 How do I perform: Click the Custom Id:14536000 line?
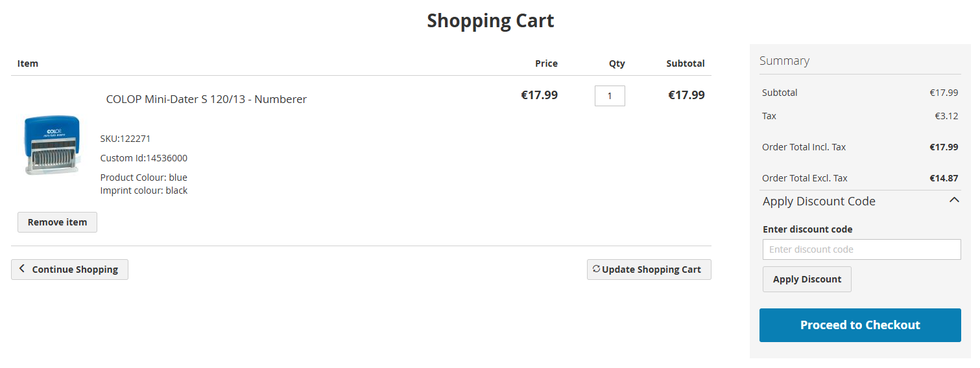pyautogui.click(x=143, y=158)
